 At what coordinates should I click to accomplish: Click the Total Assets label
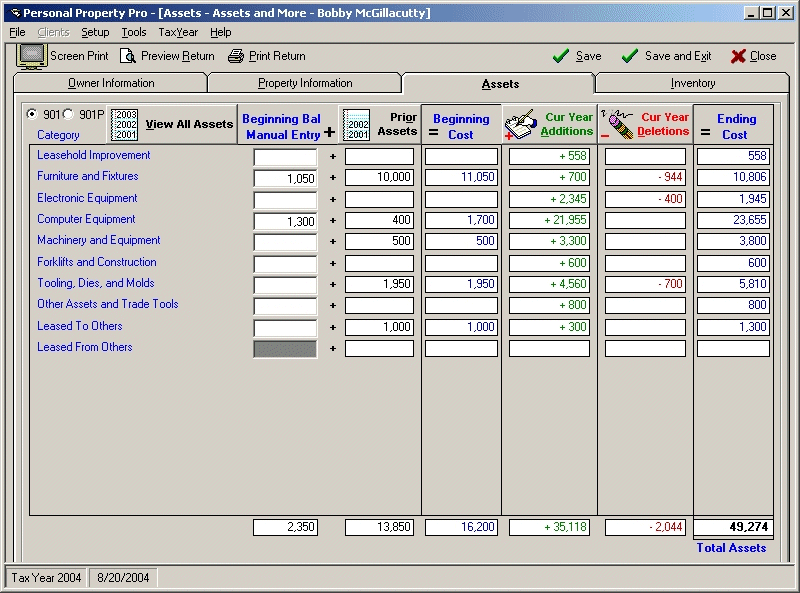pyautogui.click(x=731, y=548)
